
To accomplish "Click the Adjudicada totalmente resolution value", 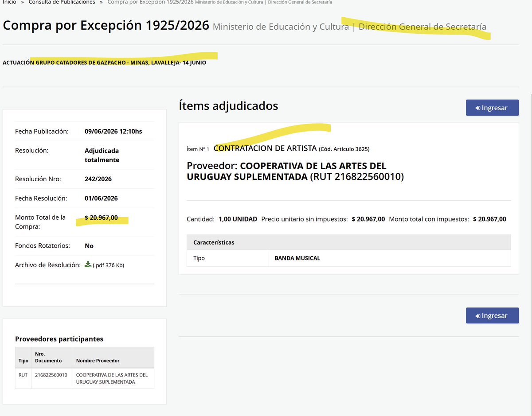I will [102, 155].
